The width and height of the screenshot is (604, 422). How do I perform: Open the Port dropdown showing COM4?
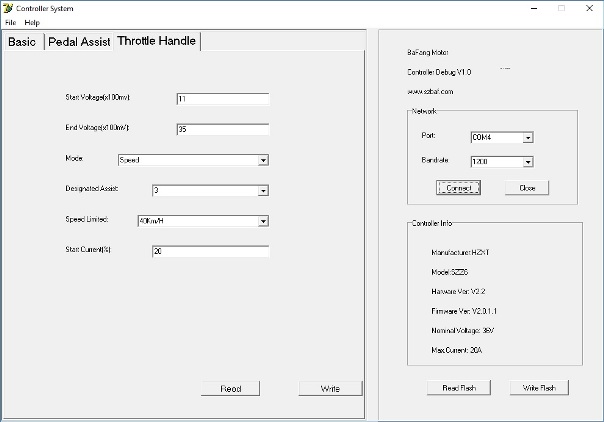pos(502,137)
